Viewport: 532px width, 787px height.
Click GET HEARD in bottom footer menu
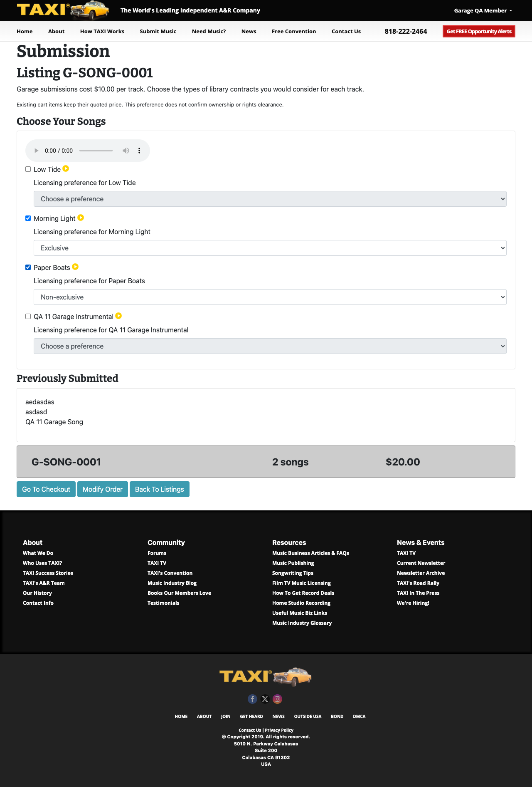(x=251, y=716)
